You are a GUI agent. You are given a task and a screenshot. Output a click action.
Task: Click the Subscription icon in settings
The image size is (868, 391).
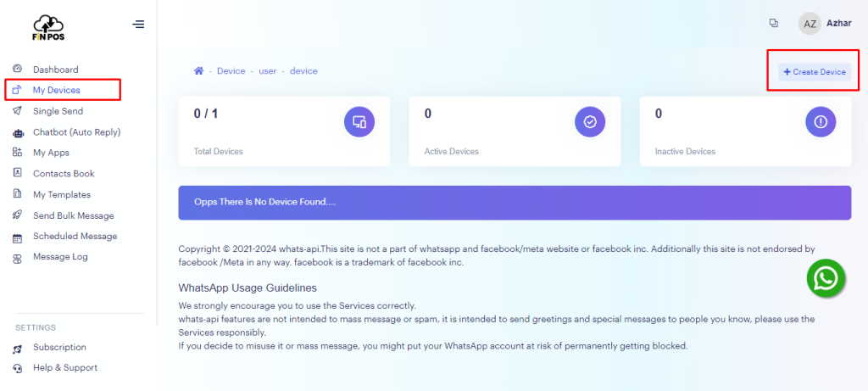[x=17, y=348]
